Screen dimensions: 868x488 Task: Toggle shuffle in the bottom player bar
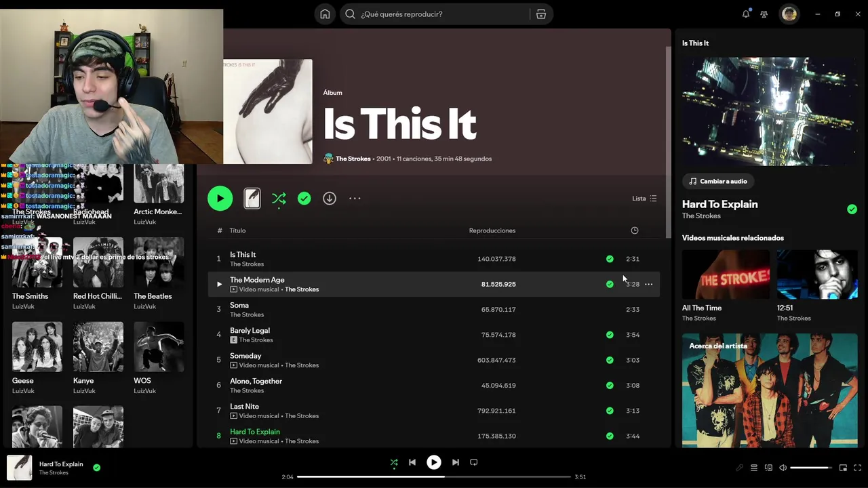pyautogui.click(x=394, y=462)
